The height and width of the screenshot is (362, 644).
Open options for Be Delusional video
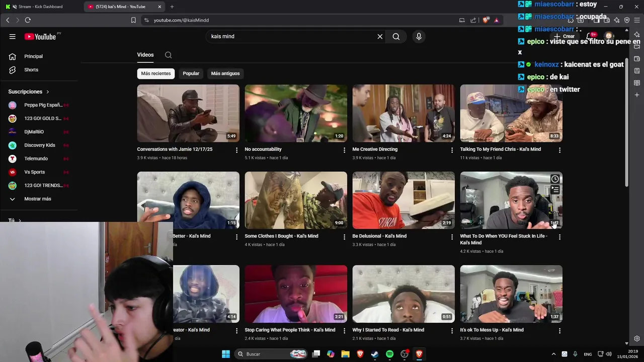point(452,237)
